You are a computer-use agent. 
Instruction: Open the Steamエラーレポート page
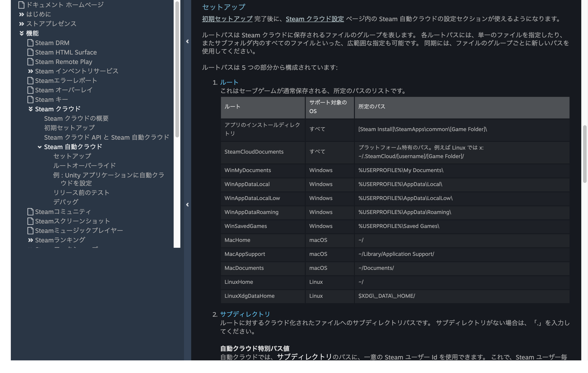[66, 81]
